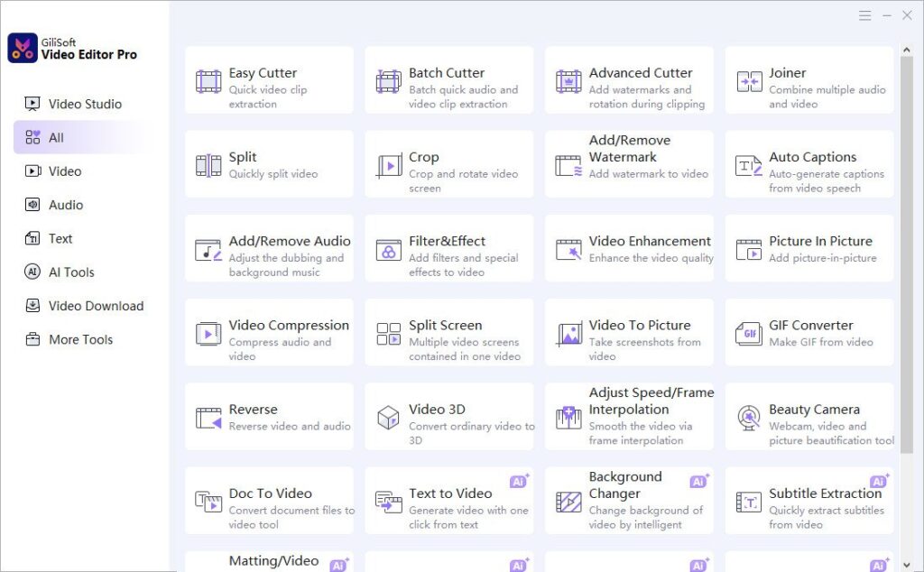Select the Picture In Picture tool

point(808,248)
